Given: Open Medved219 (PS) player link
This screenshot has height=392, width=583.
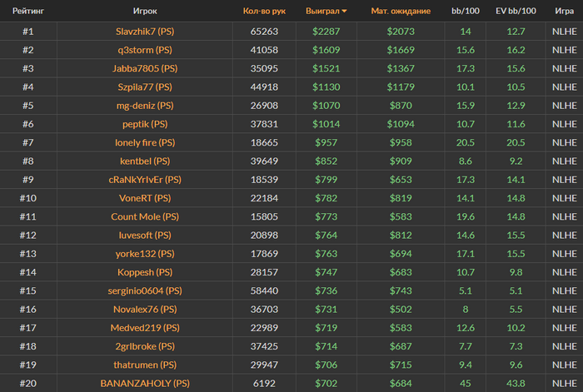Looking at the screenshot, I should pyautogui.click(x=145, y=328).
